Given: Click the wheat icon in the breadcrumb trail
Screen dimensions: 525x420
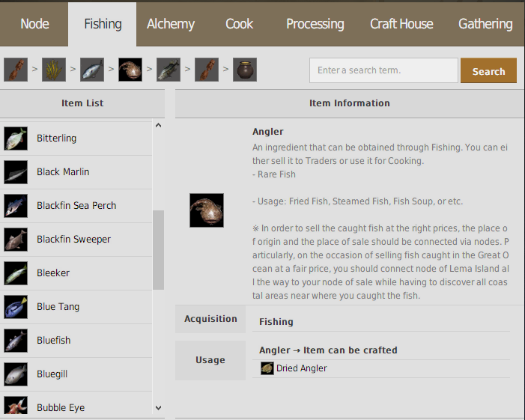Looking at the screenshot, I should click(54, 70).
